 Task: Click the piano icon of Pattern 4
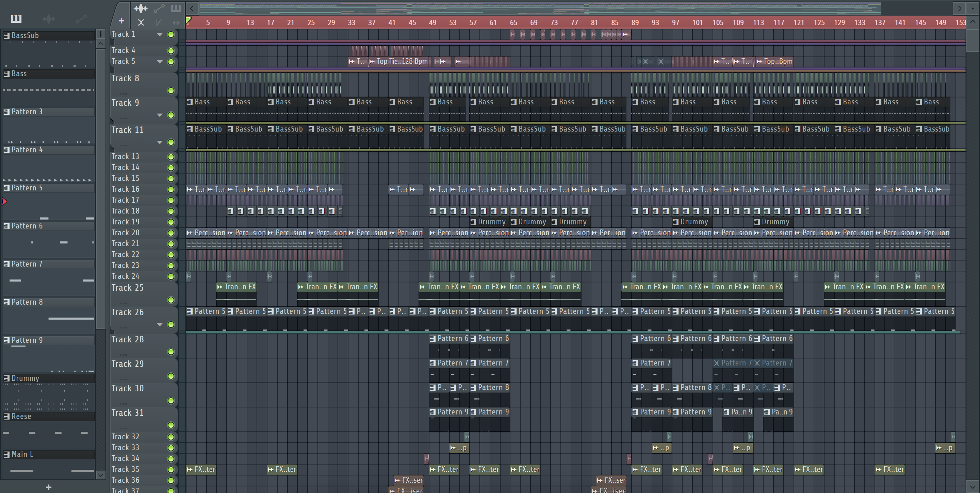coord(6,150)
